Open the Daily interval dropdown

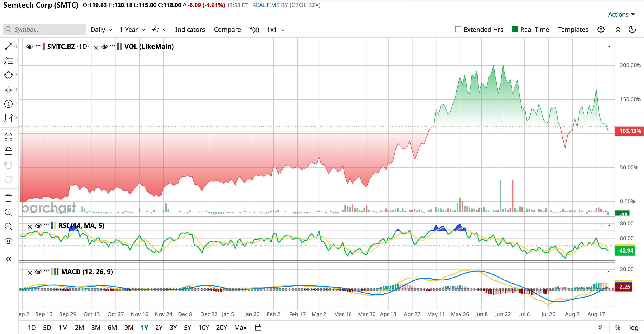click(x=101, y=30)
